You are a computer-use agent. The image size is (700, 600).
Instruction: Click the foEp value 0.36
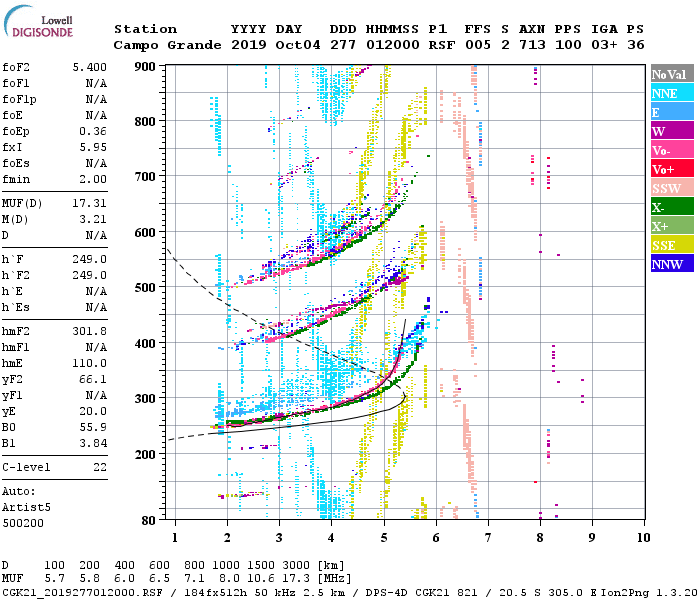93,131
